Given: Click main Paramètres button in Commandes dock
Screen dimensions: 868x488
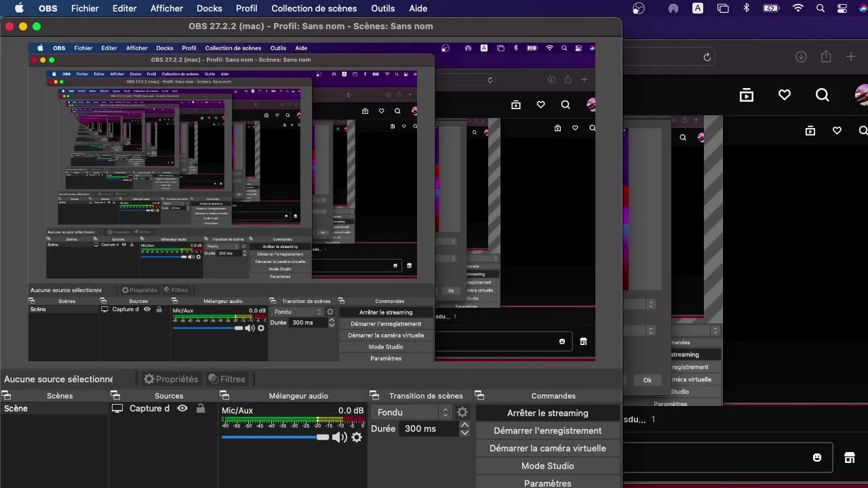Looking at the screenshot, I should 548,483.
